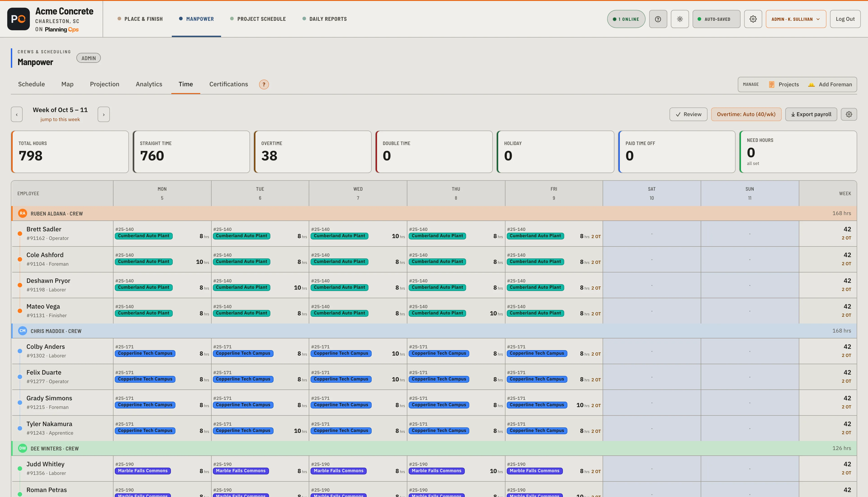Click the Add Foreman hard hat icon
This screenshot has height=497, width=868.
[x=811, y=84]
